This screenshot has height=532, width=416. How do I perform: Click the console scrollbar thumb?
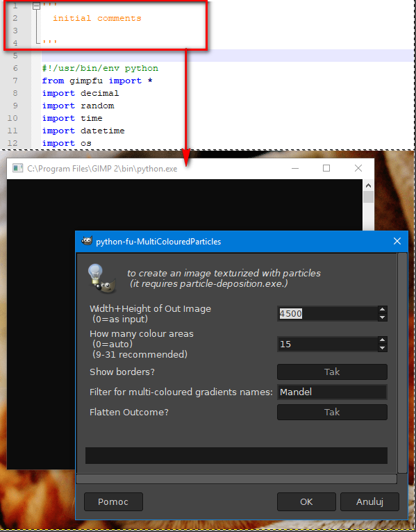(x=369, y=197)
